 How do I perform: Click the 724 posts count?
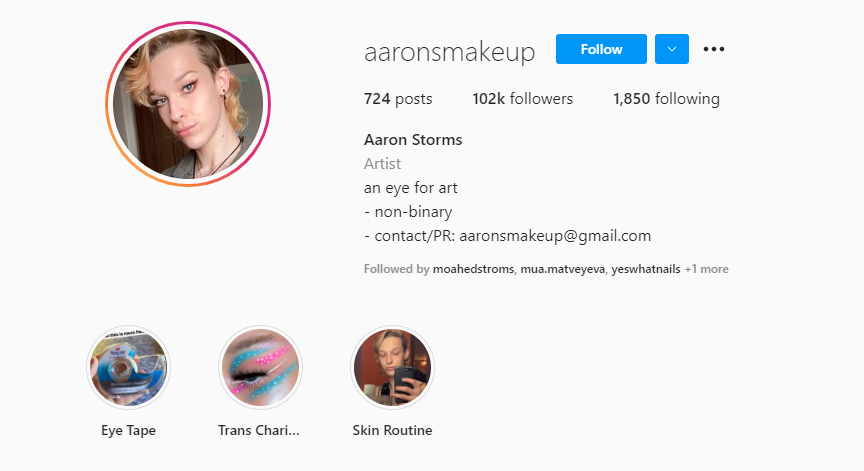(398, 99)
